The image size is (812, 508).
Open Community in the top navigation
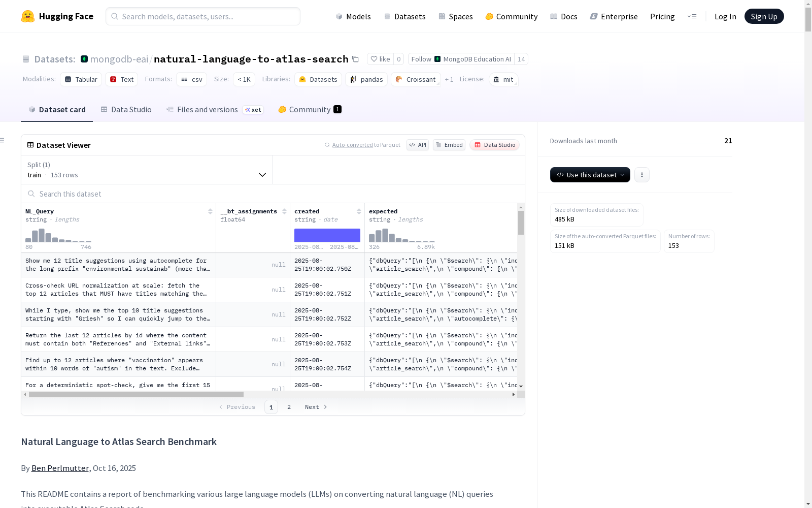click(512, 16)
